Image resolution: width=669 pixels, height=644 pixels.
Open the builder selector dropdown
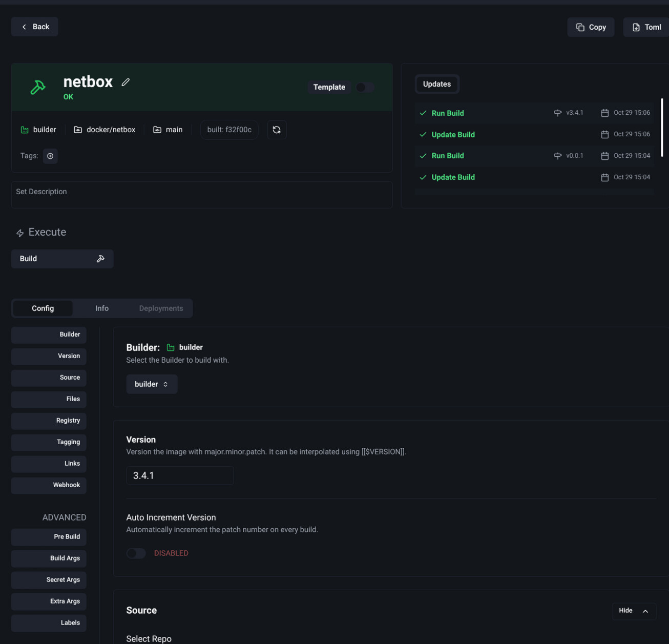pos(152,384)
